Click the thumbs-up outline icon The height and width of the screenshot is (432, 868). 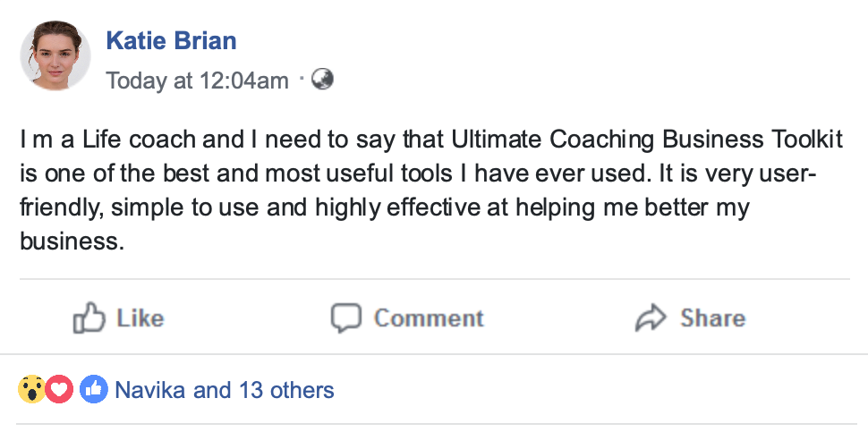click(x=89, y=318)
